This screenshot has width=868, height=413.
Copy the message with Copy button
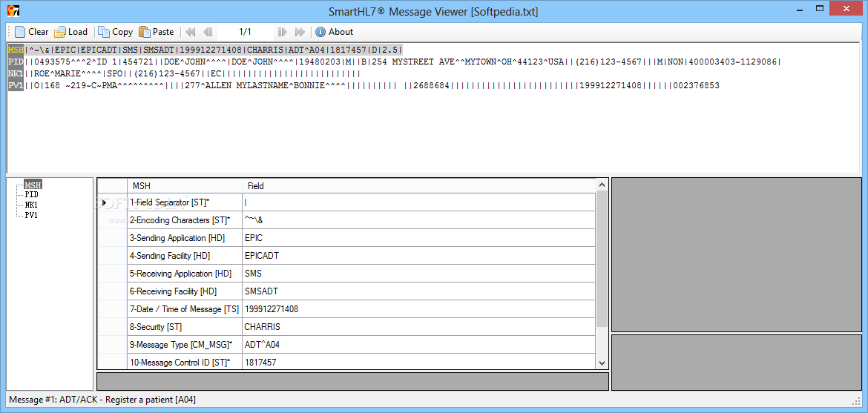115,32
